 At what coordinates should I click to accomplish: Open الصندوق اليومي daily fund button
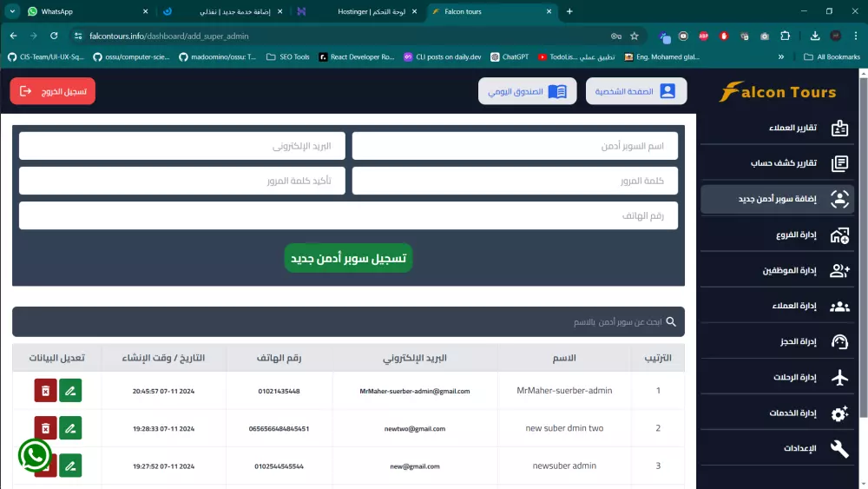pyautogui.click(x=527, y=91)
